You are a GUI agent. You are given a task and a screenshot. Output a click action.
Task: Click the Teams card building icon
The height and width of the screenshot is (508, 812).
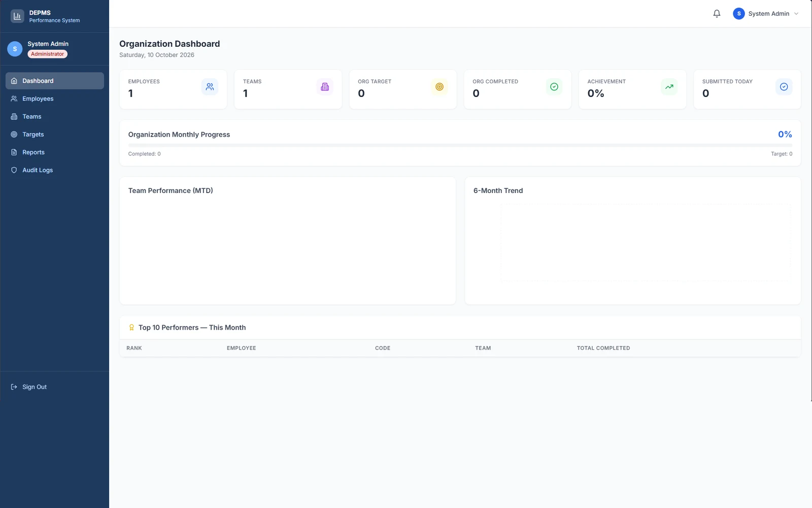(325, 87)
